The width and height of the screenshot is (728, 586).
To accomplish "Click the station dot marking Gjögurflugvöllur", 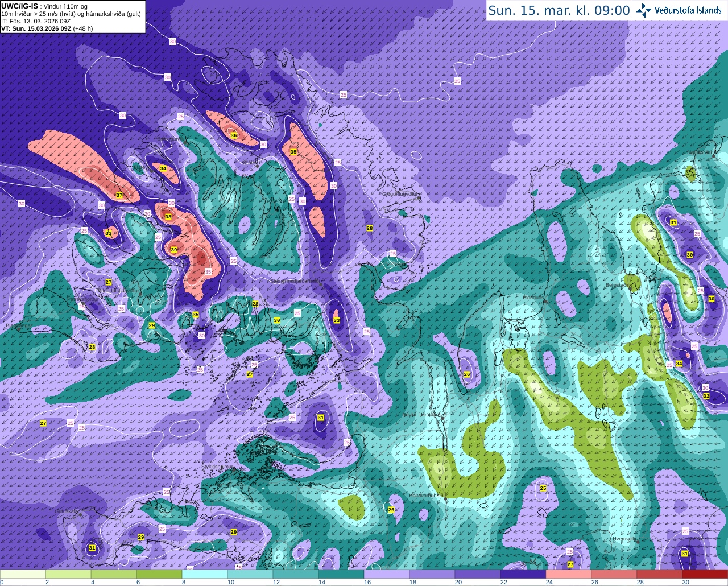I will (x=419, y=197).
